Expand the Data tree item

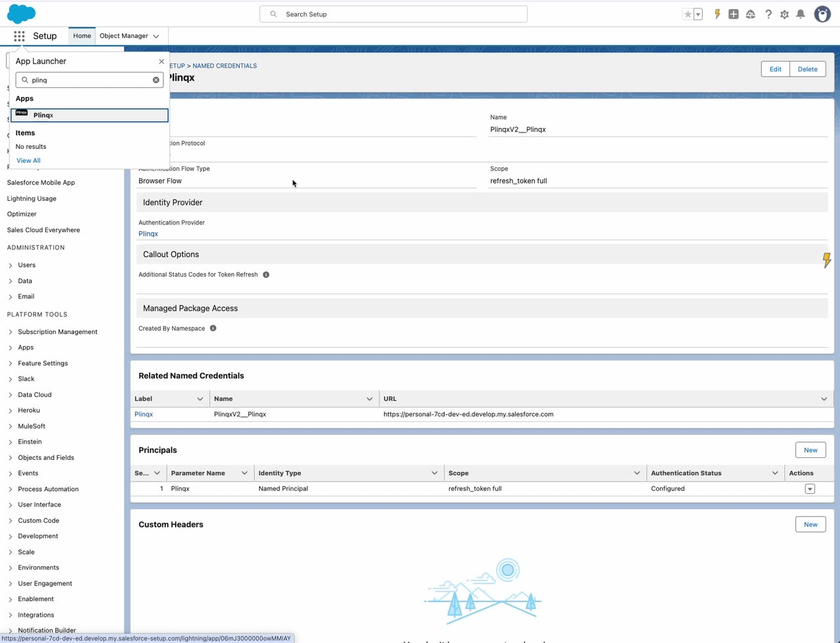[x=10, y=281]
